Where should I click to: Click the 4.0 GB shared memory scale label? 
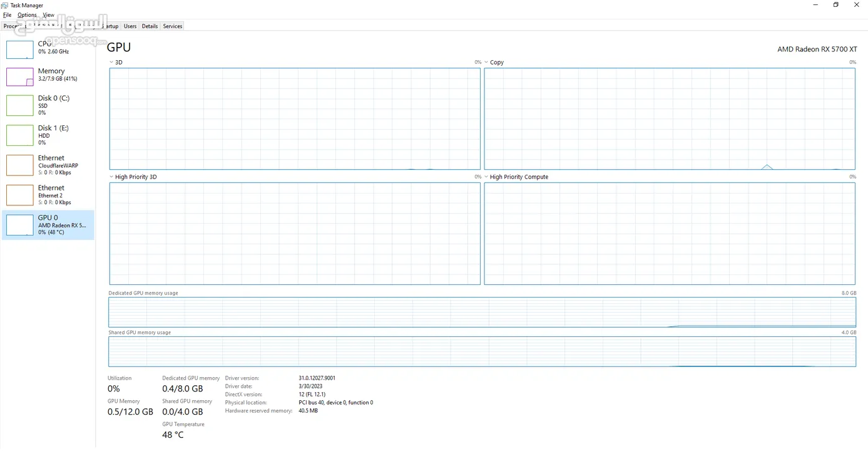[849, 333]
